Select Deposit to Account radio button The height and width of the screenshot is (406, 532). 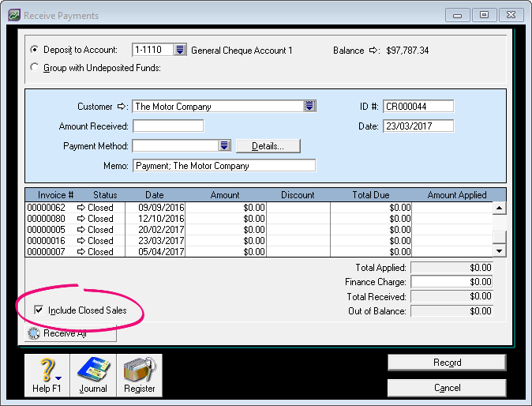click(x=34, y=50)
